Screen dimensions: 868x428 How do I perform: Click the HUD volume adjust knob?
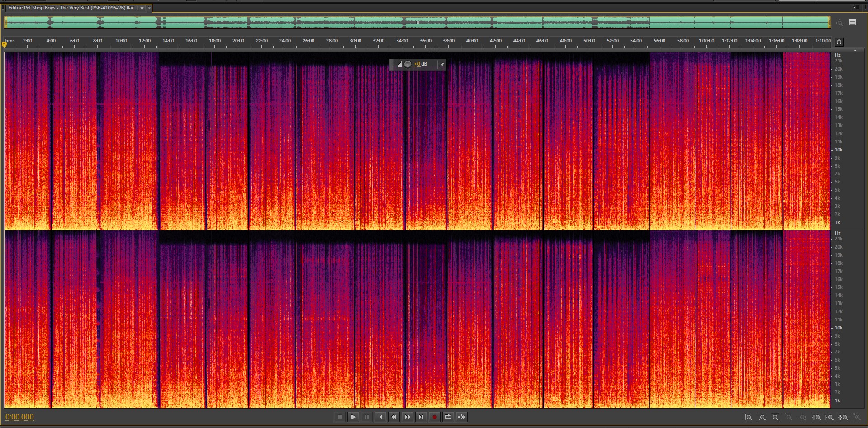[408, 64]
